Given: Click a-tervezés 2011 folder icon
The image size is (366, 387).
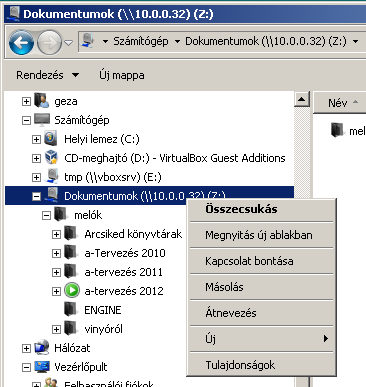Looking at the screenshot, I should [71, 271].
